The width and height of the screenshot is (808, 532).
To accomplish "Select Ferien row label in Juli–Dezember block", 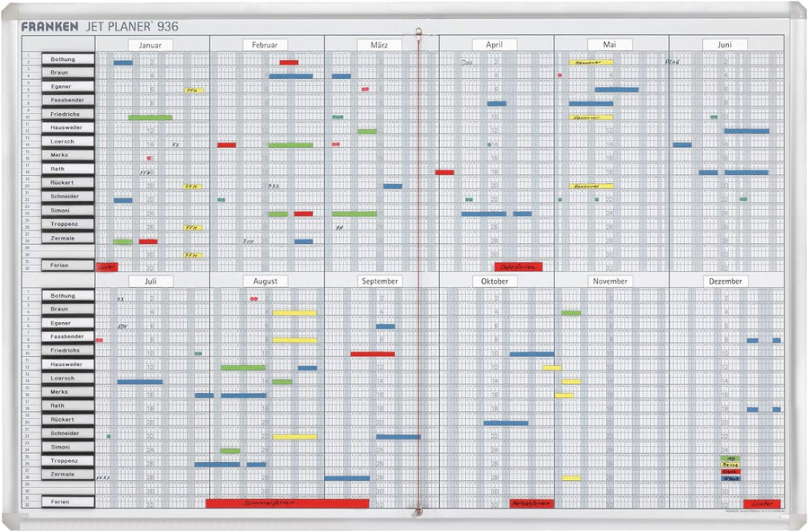I will 68,501.
